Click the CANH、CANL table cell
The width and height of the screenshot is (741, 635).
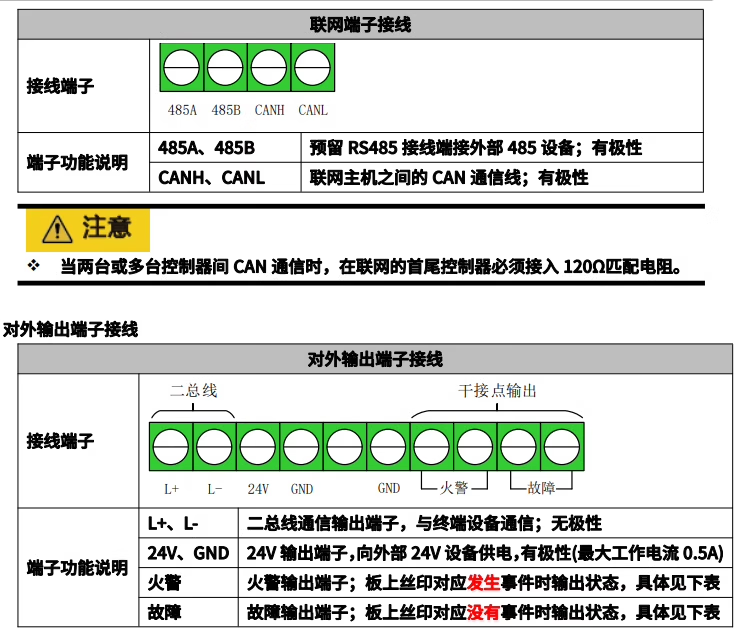click(211, 177)
